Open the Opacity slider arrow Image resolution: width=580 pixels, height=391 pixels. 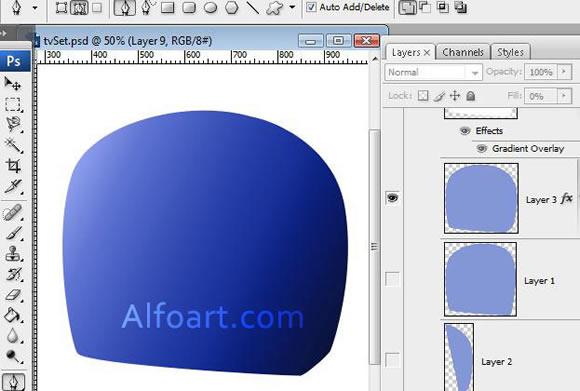[564, 71]
